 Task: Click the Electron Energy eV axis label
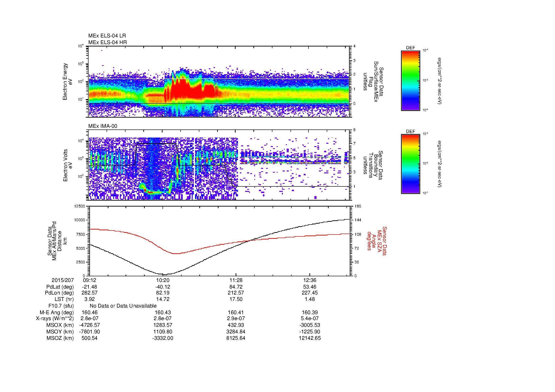pos(68,82)
